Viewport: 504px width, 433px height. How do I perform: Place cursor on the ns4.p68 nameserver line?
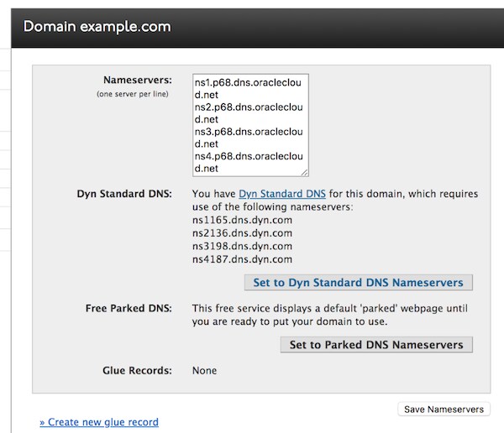250,156
